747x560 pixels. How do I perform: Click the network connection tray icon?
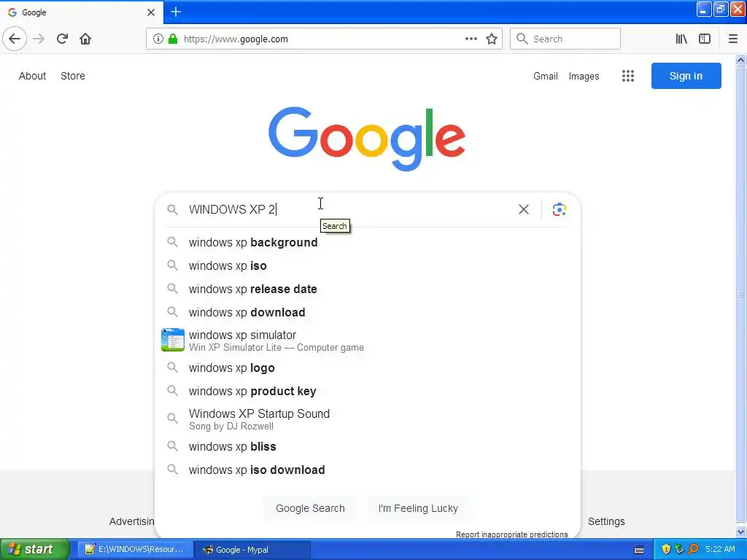[679, 549]
